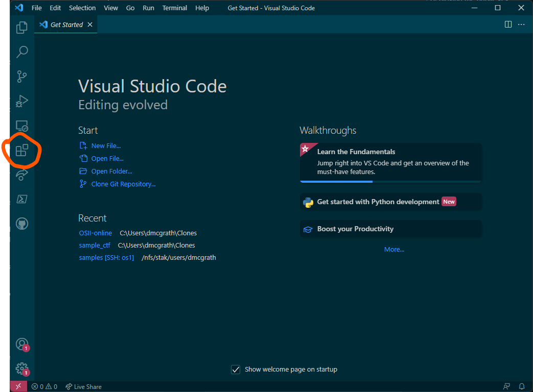533x392 pixels.
Task: Click the path C:\Users\dmcgrath\Clones beside OSII-online
Action: coord(158,233)
